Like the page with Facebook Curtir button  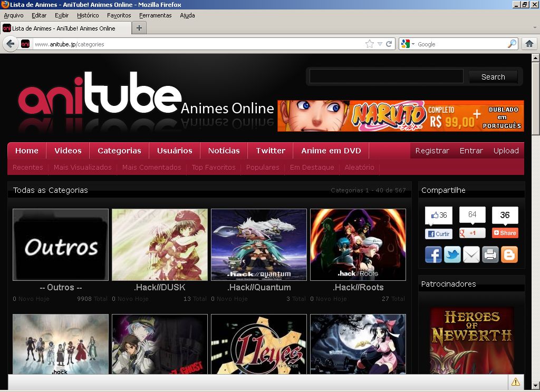point(439,233)
